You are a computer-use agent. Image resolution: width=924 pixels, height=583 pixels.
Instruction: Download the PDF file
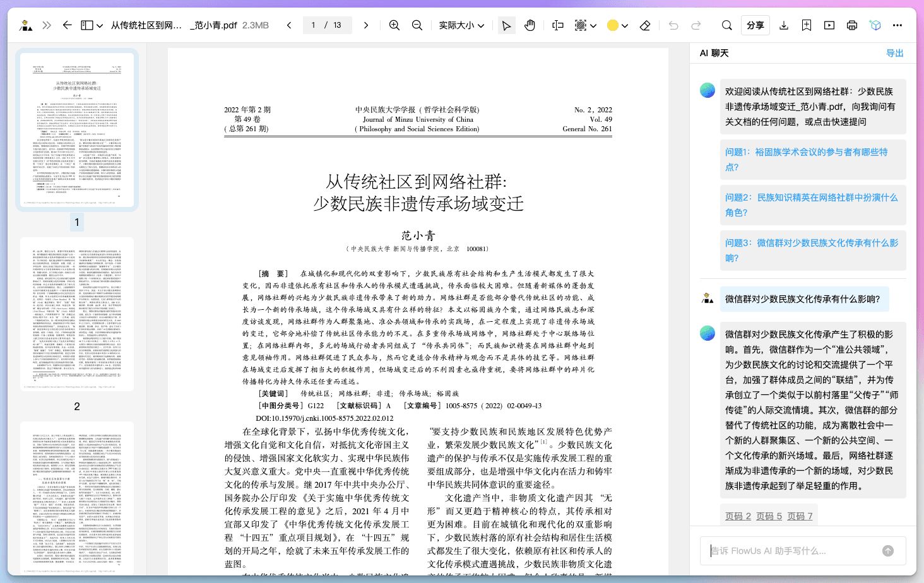pyautogui.click(x=784, y=25)
